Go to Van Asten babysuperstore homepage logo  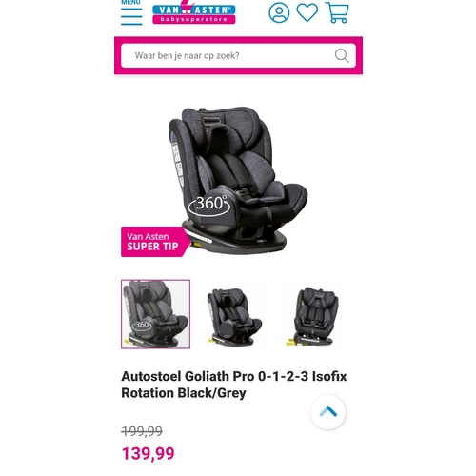(194, 12)
